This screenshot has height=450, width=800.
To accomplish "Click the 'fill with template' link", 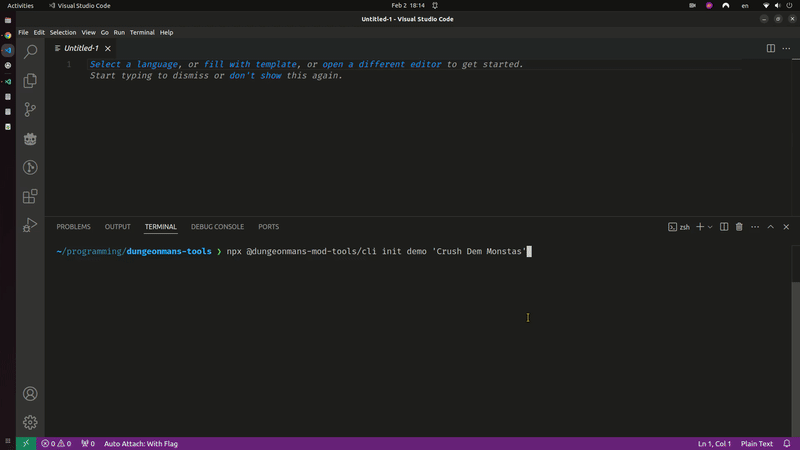I will (x=250, y=64).
